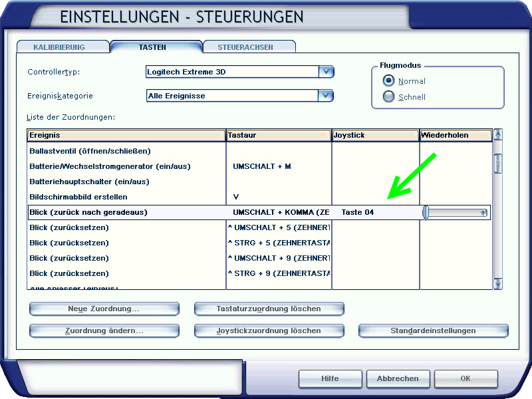This screenshot has width=532, height=399.
Task: Expand the Ereigniskategorie dropdown
Action: 325,96
